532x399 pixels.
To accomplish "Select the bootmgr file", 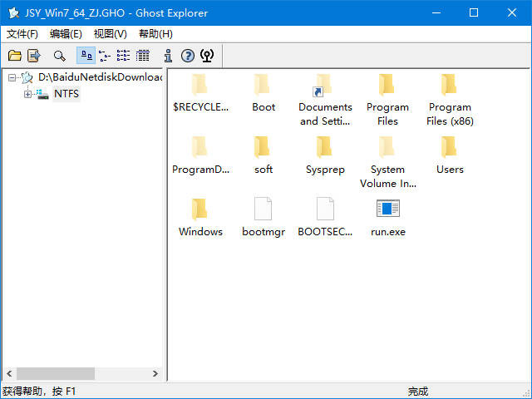I will click(x=264, y=218).
